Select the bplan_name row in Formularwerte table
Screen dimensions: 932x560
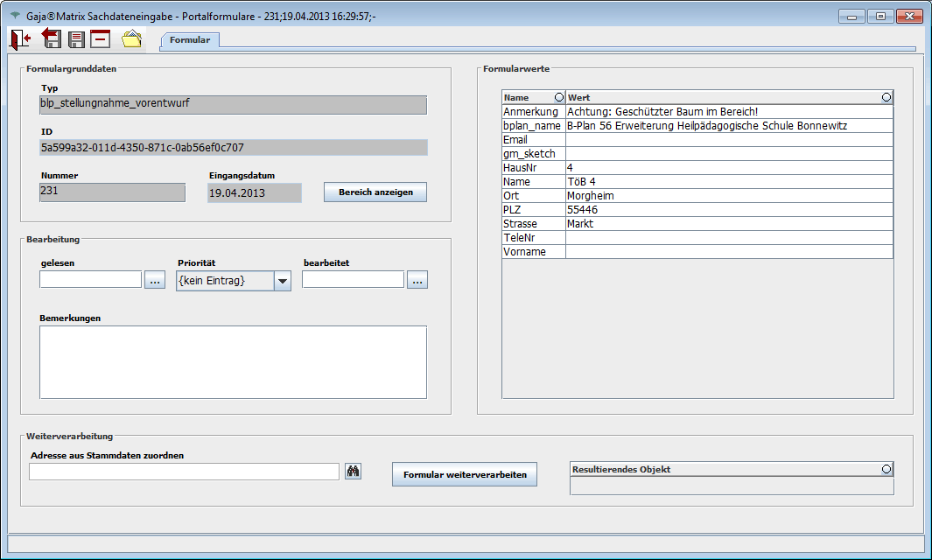(x=532, y=126)
